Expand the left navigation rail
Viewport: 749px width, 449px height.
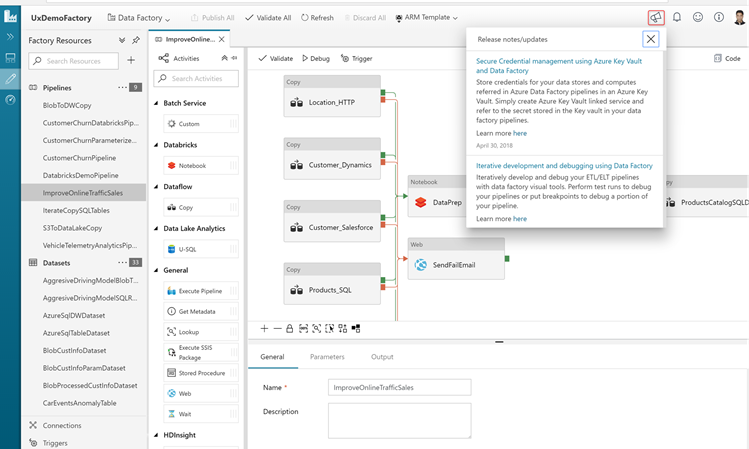pyautogui.click(x=11, y=37)
